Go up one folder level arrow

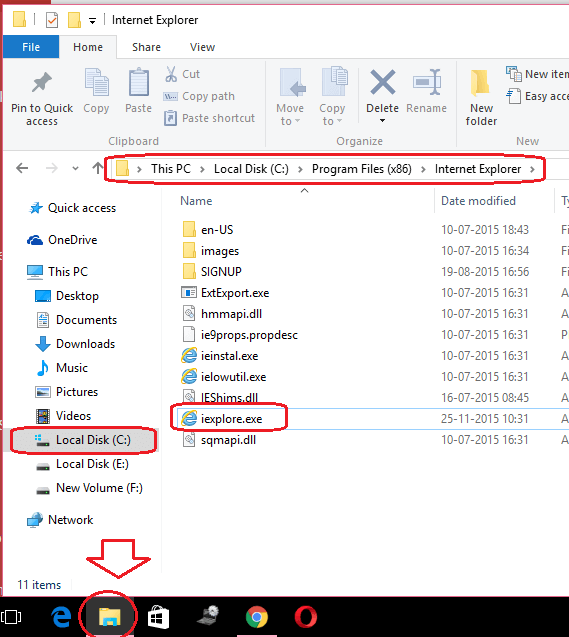pyautogui.click(x=97, y=168)
